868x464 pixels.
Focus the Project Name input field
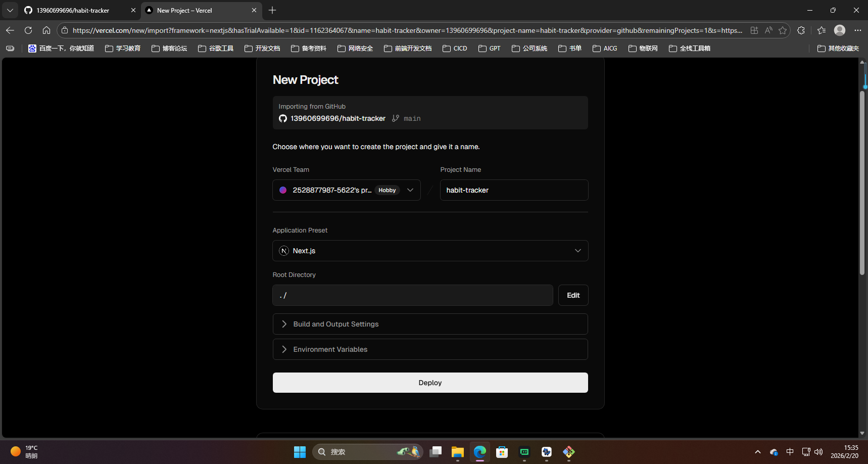tap(514, 190)
